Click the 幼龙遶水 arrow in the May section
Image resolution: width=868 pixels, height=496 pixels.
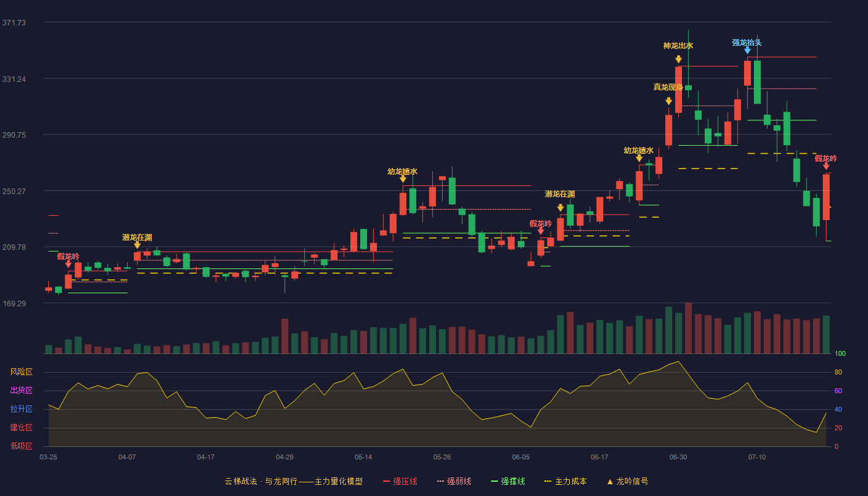402,179
